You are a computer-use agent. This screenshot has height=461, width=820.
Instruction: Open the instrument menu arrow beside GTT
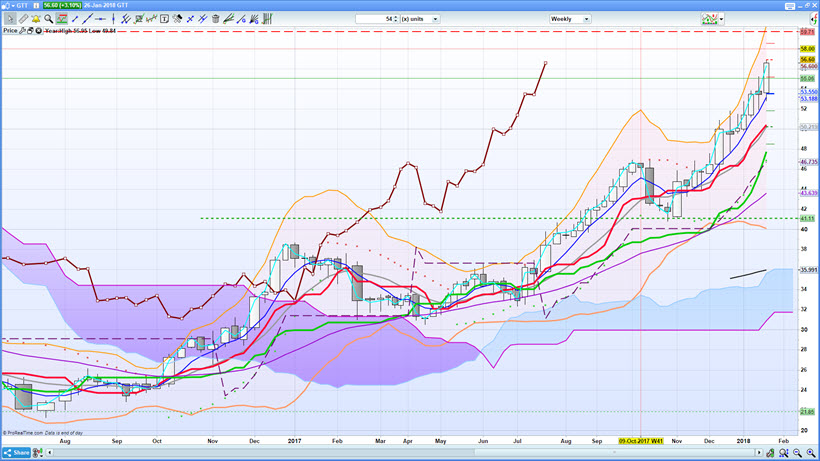click(x=13, y=5)
